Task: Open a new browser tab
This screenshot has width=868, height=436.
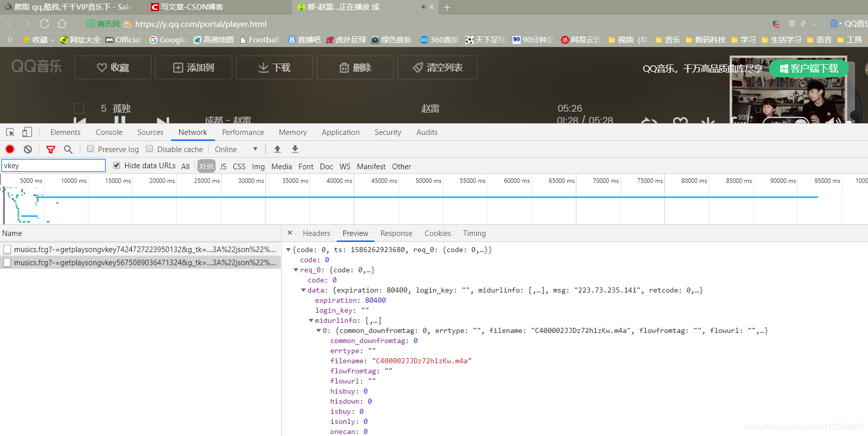Action: pos(447,7)
